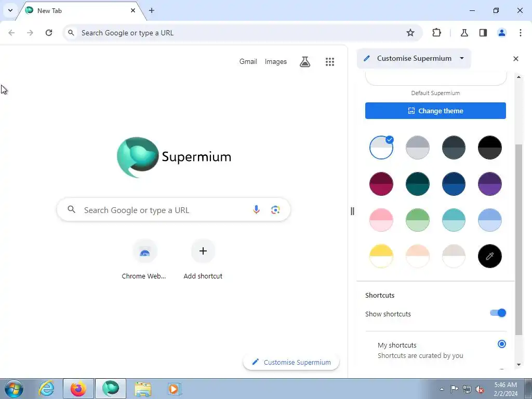The height and width of the screenshot is (399, 532).
Task: Click the page Labs flask icon
Action: tap(304, 62)
